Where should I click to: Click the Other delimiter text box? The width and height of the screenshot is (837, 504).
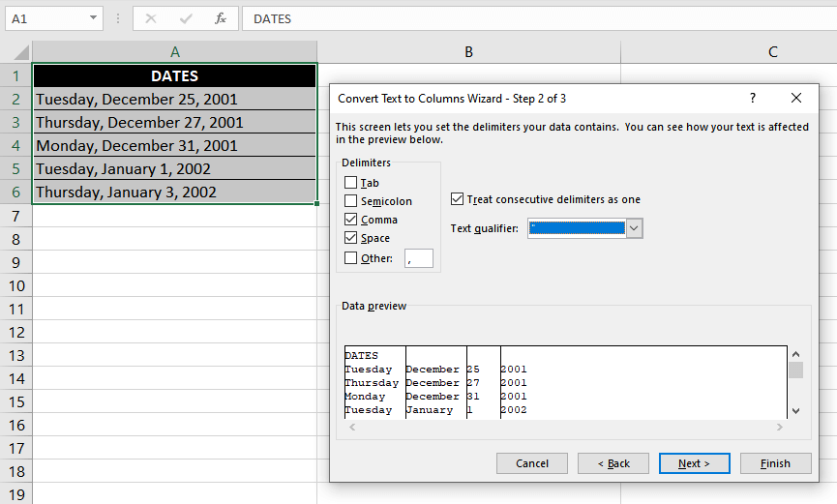[418, 258]
